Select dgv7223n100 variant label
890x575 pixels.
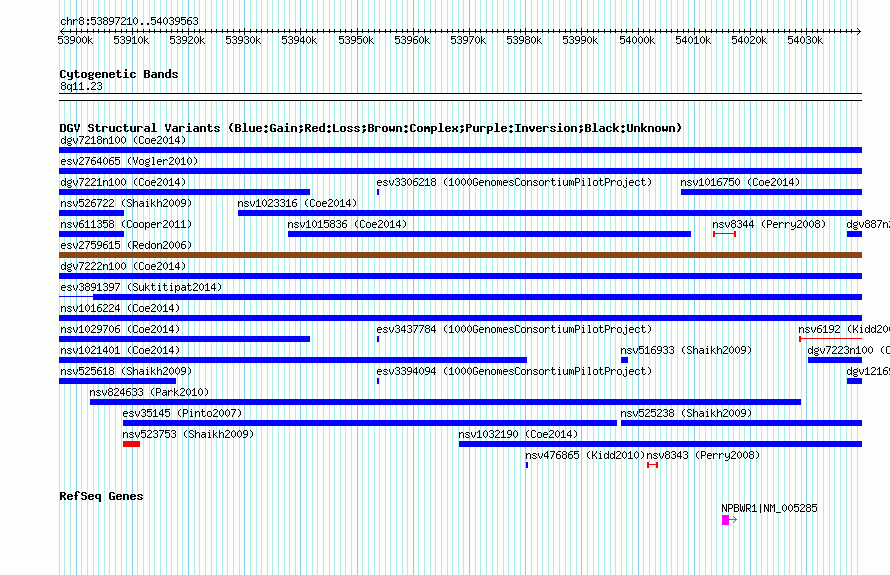click(849, 350)
